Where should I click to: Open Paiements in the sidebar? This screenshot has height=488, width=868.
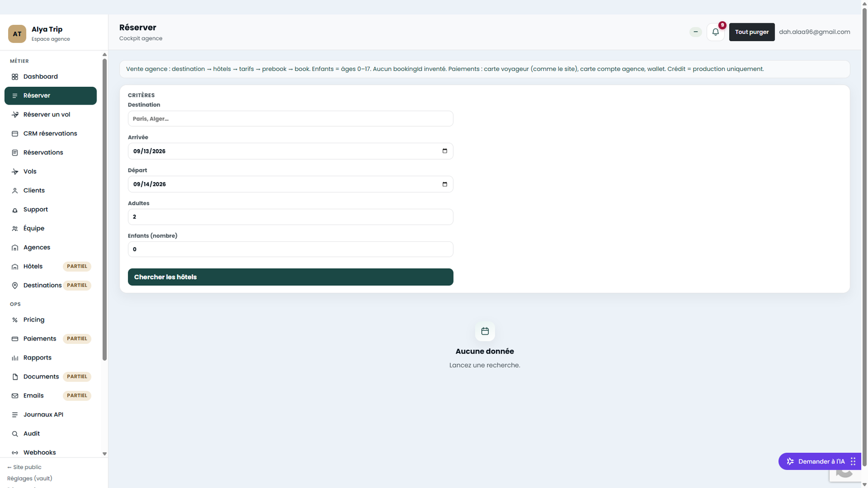(50, 339)
